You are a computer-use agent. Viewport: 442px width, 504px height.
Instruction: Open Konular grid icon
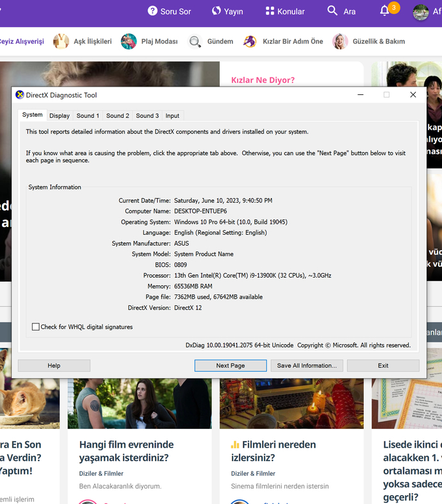270,11
